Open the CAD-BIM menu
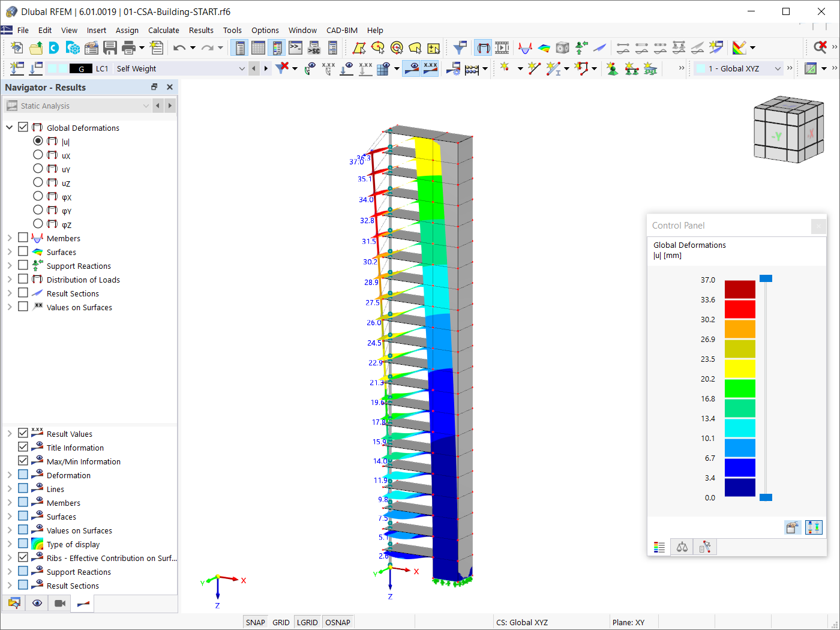This screenshot has width=840, height=630. [x=342, y=30]
